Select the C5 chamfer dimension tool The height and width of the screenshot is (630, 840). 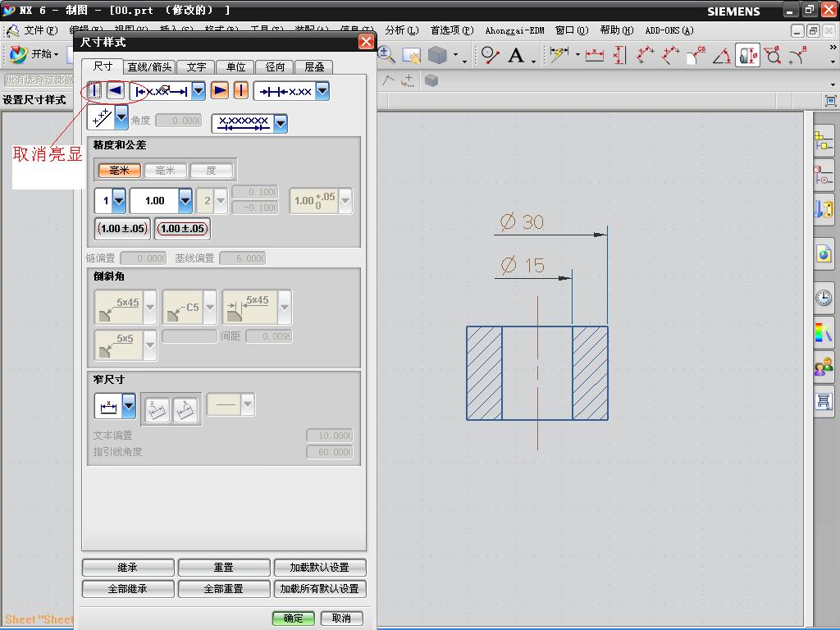(x=696, y=55)
